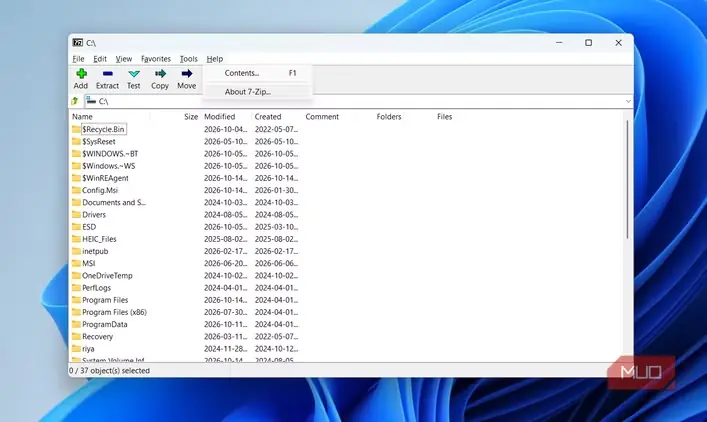Image resolution: width=707 pixels, height=422 pixels.
Task: Close the open Help menu
Action: pos(215,59)
